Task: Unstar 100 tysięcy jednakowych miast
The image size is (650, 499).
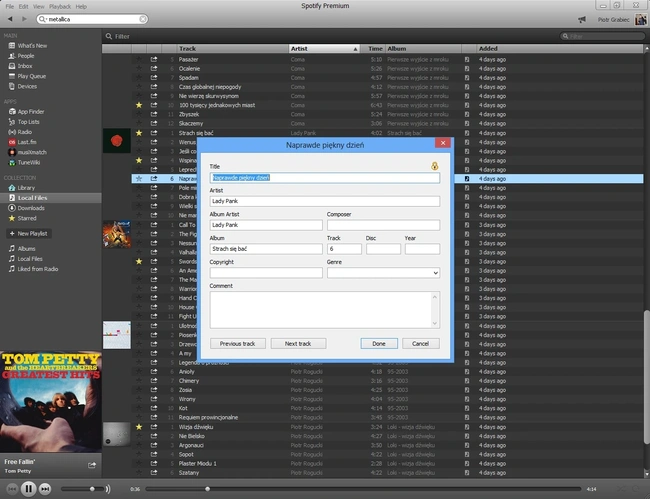Action: point(139,105)
